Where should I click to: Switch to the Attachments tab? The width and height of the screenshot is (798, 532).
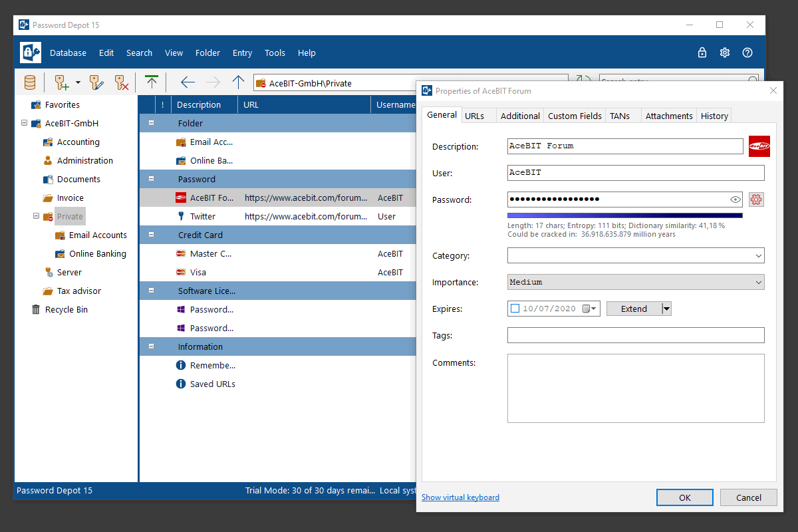(x=669, y=116)
